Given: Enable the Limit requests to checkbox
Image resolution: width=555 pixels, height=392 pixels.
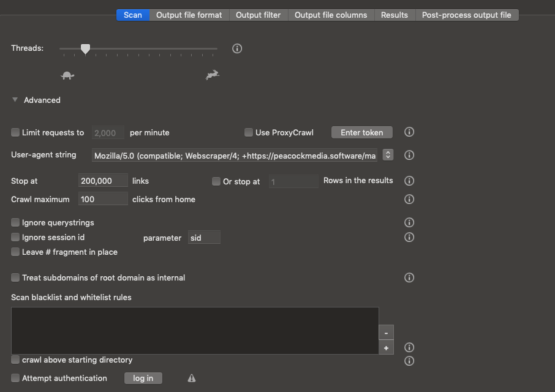Looking at the screenshot, I should (x=15, y=132).
